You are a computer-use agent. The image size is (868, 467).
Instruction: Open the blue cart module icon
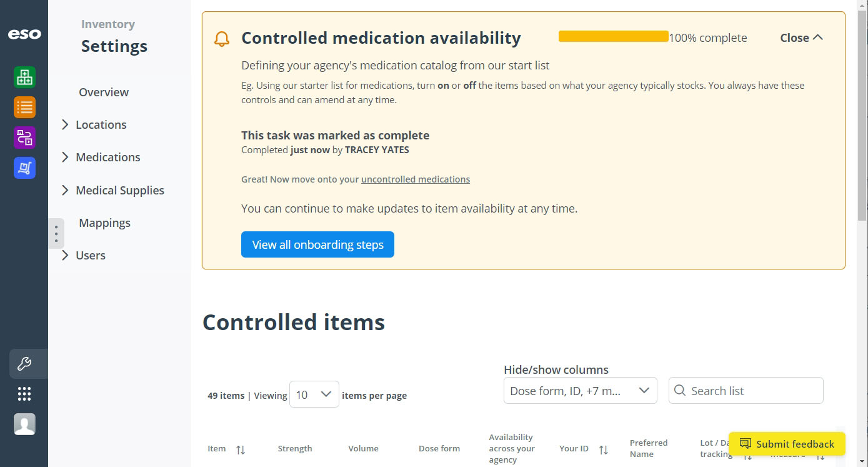(x=24, y=168)
